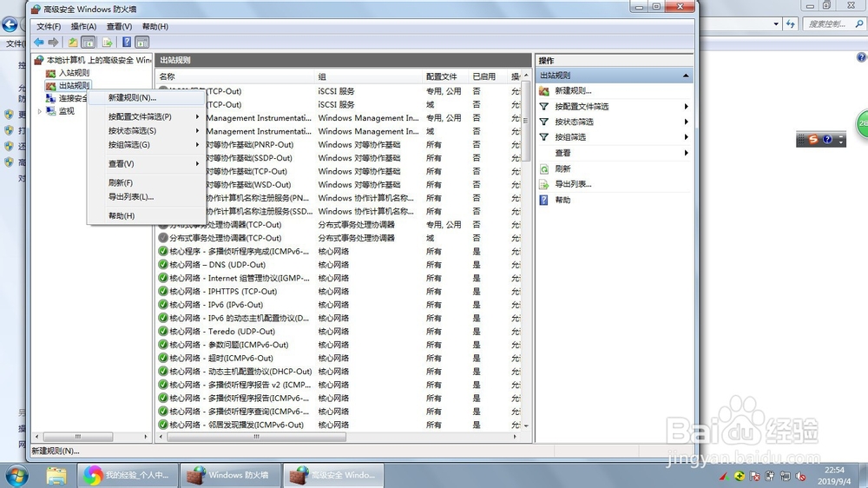Image resolution: width=868 pixels, height=488 pixels.
Task: Click the tree pane horizontal scrollbar
Action: tap(77, 437)
